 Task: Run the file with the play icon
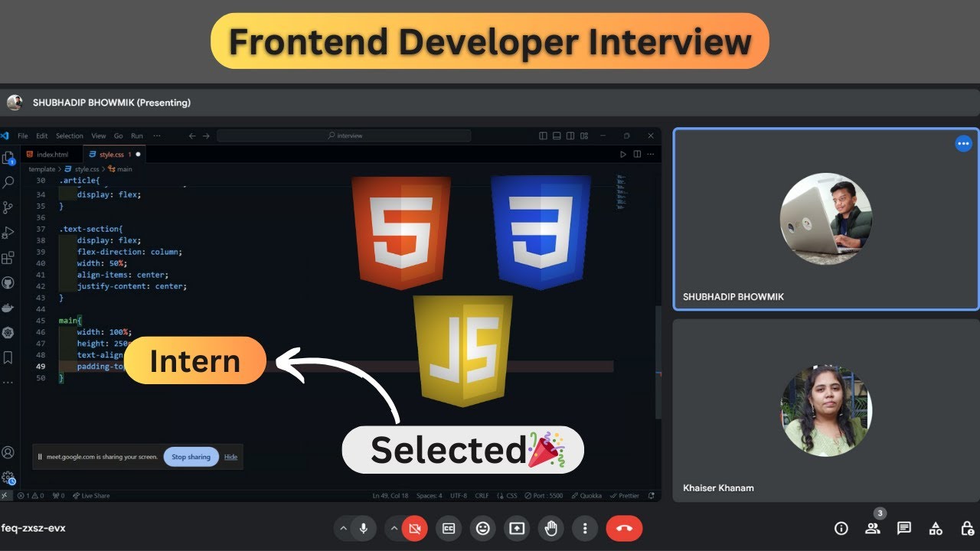623,155
